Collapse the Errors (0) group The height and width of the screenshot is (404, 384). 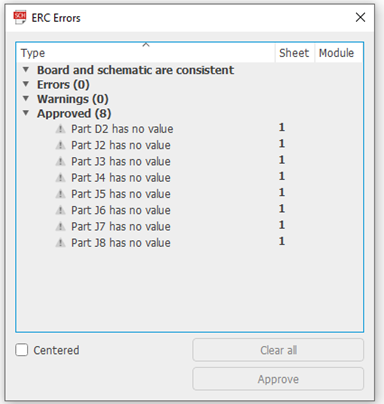pos(26,84)
